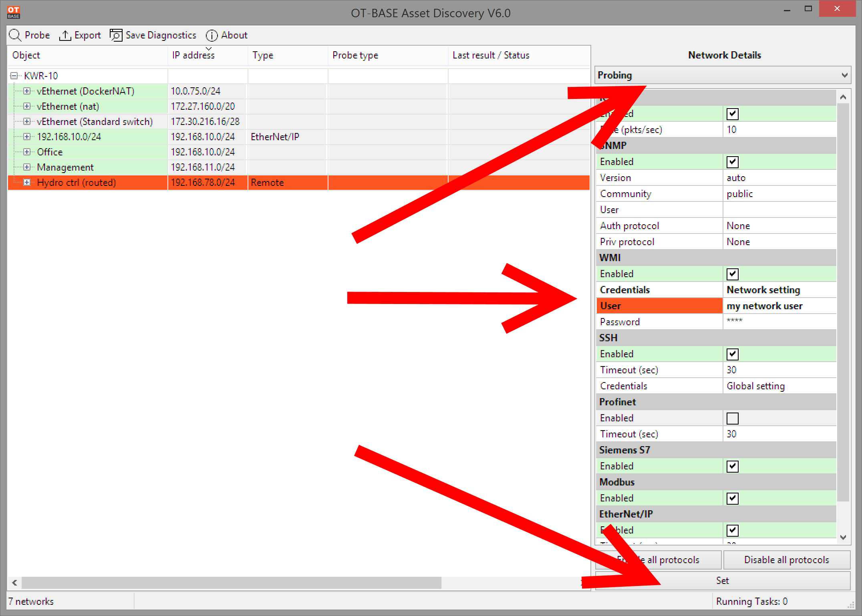The width and height of the screenshot is (862, 616).
Task: Enable the Profinet checkbox
Action: tap(732, 418)
